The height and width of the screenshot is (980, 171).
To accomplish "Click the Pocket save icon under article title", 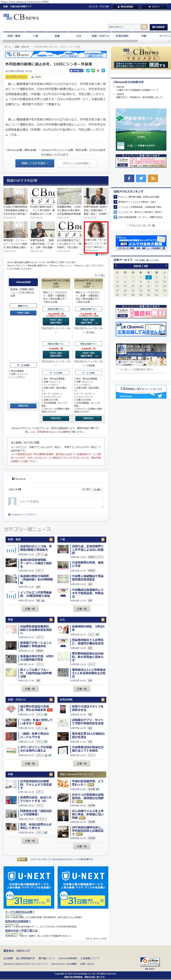I will (98, 71).
